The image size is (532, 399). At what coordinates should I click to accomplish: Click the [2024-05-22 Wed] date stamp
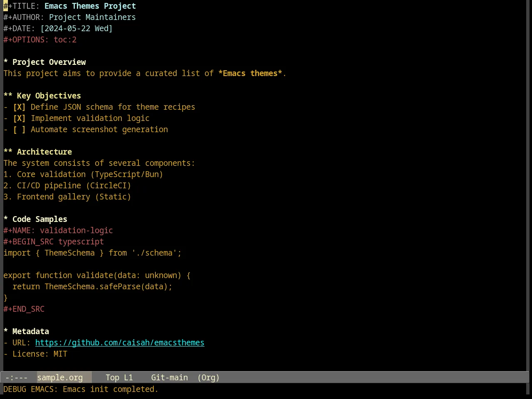[x=76, y=29]
